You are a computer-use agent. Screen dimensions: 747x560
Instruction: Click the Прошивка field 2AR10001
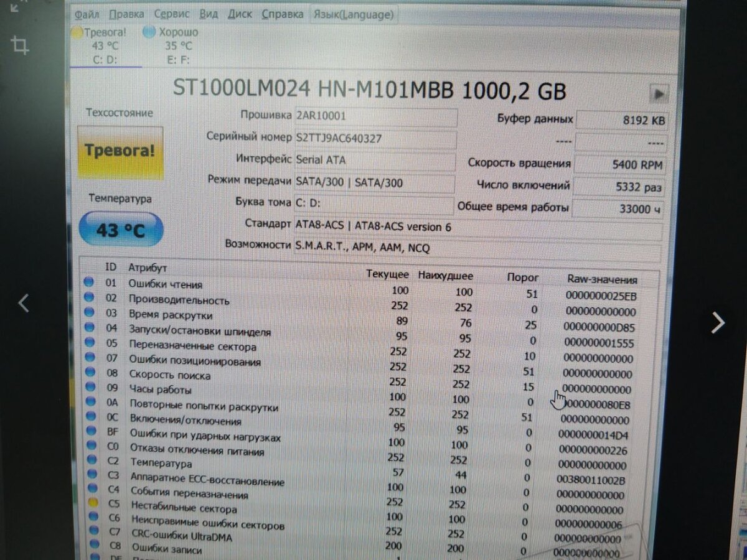[x=375, y=117]
